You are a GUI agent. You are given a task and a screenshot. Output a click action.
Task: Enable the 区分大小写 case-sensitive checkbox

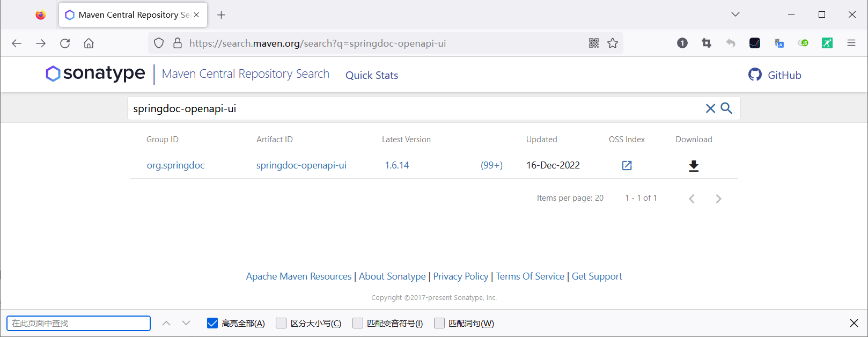click(281, 323)
